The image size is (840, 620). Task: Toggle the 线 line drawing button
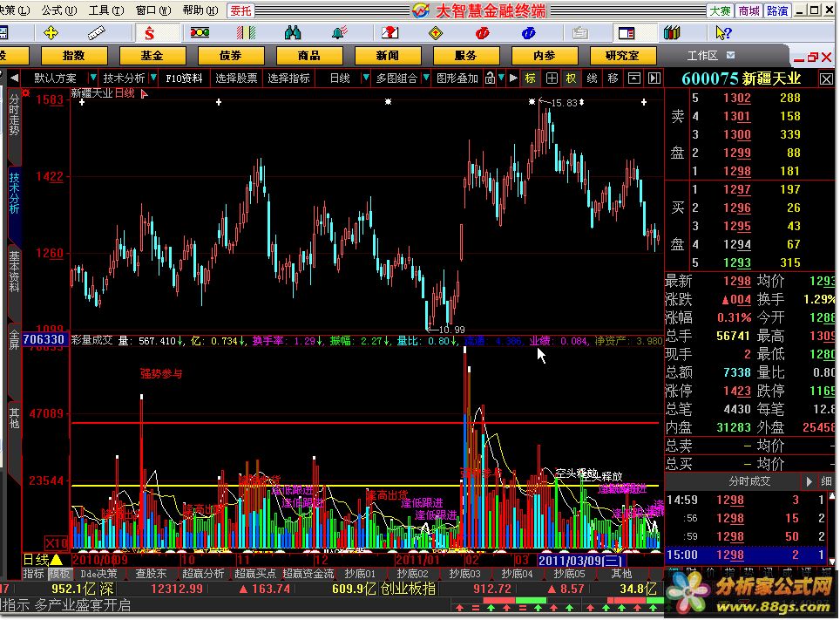coord(592,78)
